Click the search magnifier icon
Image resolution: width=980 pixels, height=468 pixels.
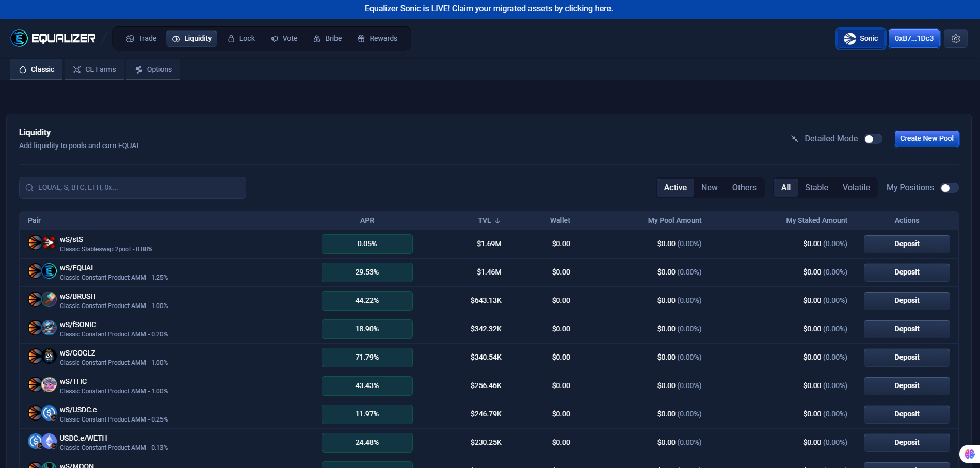pos(29,188)
